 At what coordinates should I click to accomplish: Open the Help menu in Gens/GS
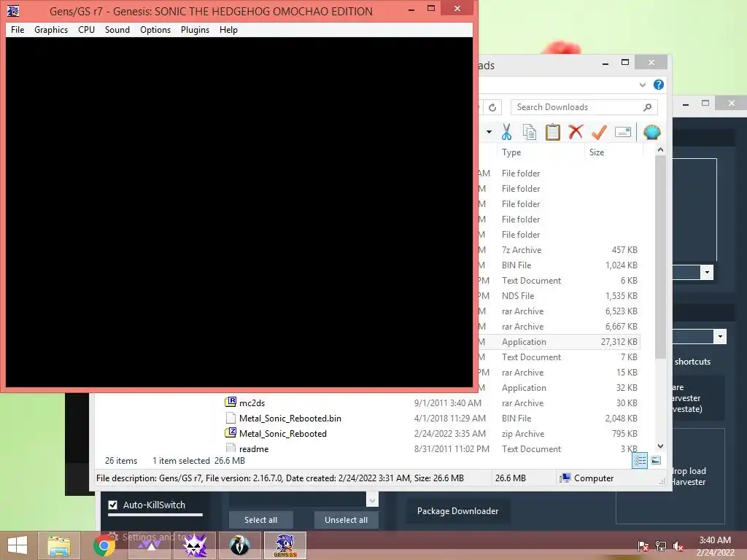tap(228, 29)
